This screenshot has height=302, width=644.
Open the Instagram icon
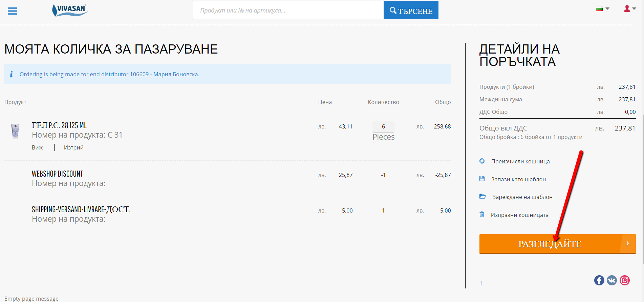click(625, 280)
